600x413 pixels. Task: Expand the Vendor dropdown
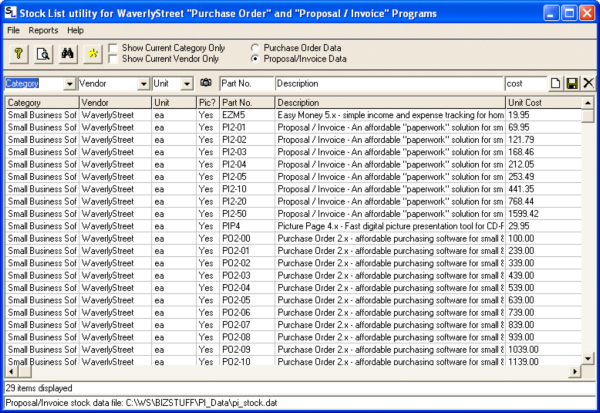click(143, 83)
